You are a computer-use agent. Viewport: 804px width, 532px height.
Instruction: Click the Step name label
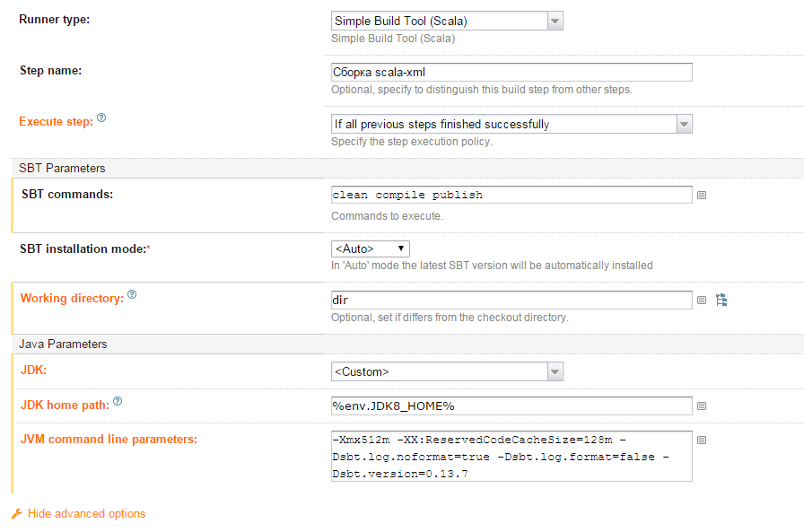coord(51,71)
